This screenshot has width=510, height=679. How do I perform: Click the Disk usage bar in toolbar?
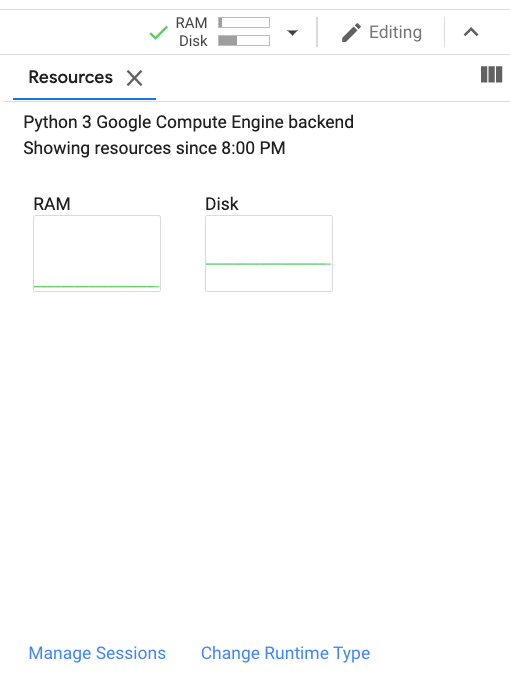coord(244,41)
